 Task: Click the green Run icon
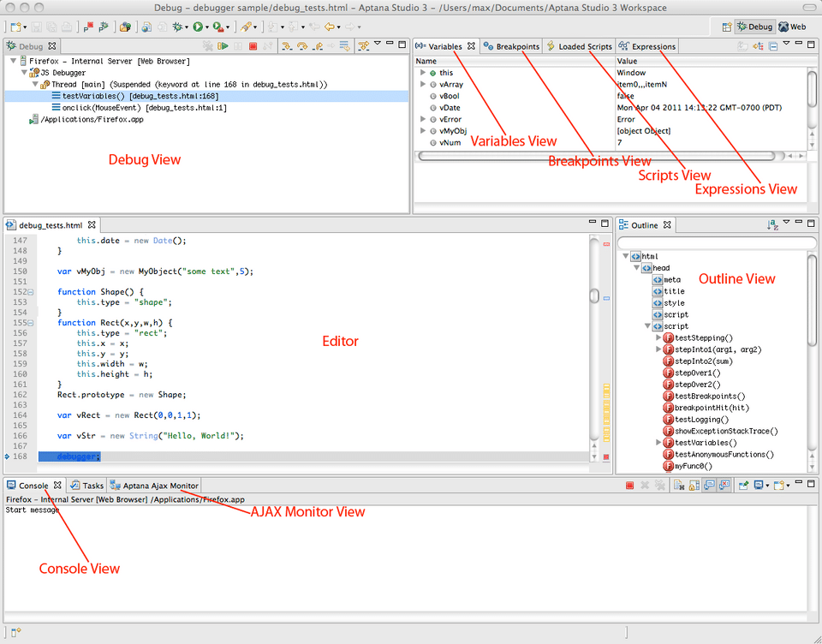(x=198, y=27)
